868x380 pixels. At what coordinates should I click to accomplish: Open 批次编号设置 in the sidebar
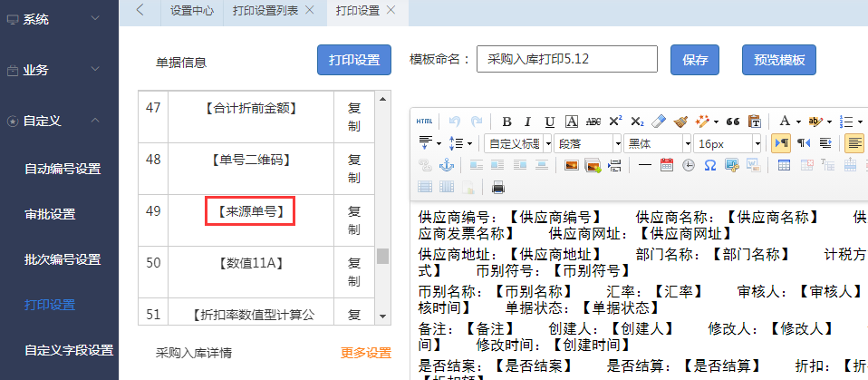(x=63, y=259)
